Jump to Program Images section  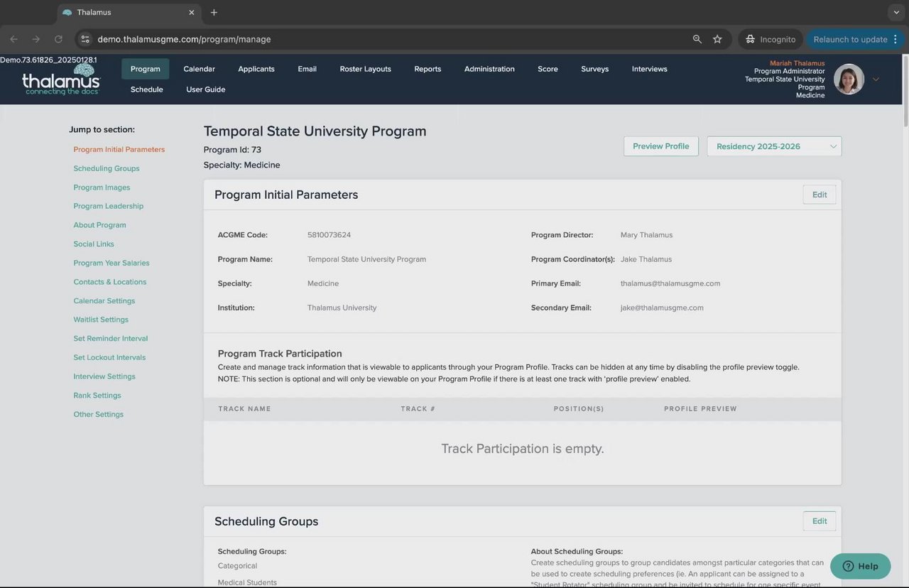102,187
